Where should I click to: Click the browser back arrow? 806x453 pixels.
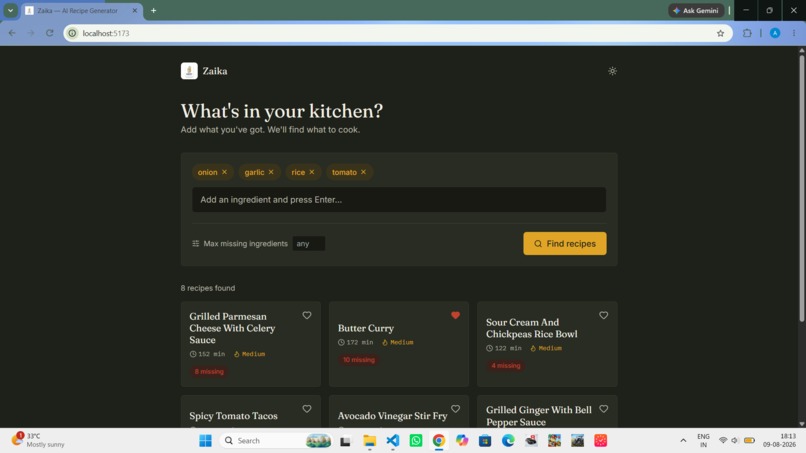point(12,33)
